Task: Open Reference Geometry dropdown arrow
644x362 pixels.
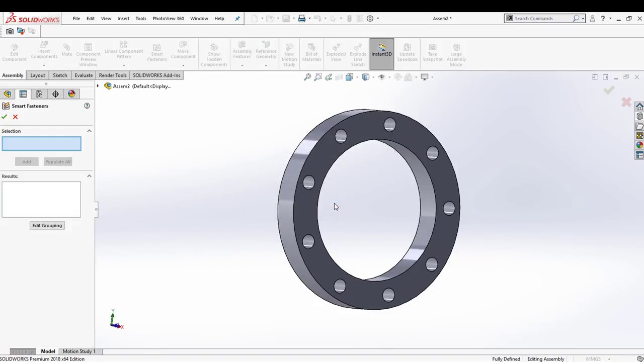Action: (x=266, y=65)
